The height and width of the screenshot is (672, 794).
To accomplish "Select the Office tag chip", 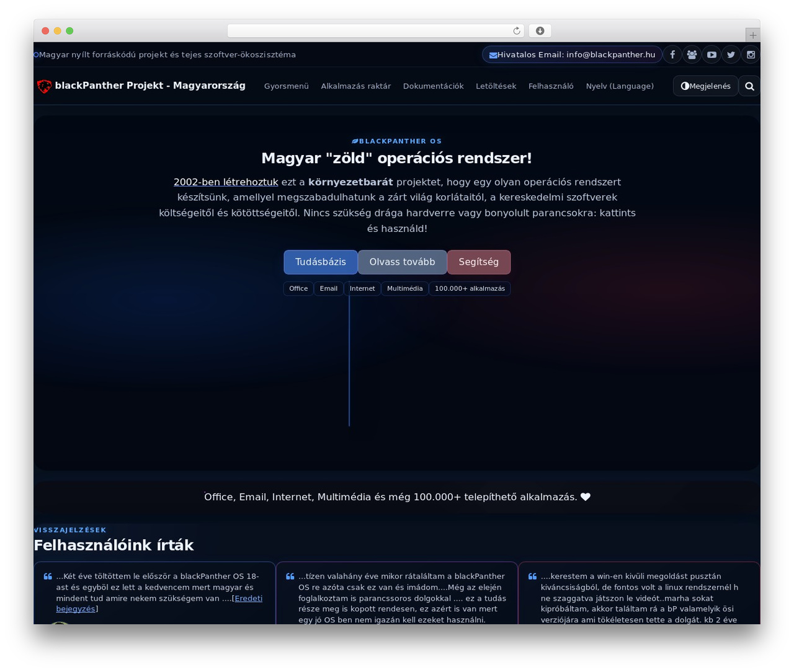I will [x=298, y=289].
